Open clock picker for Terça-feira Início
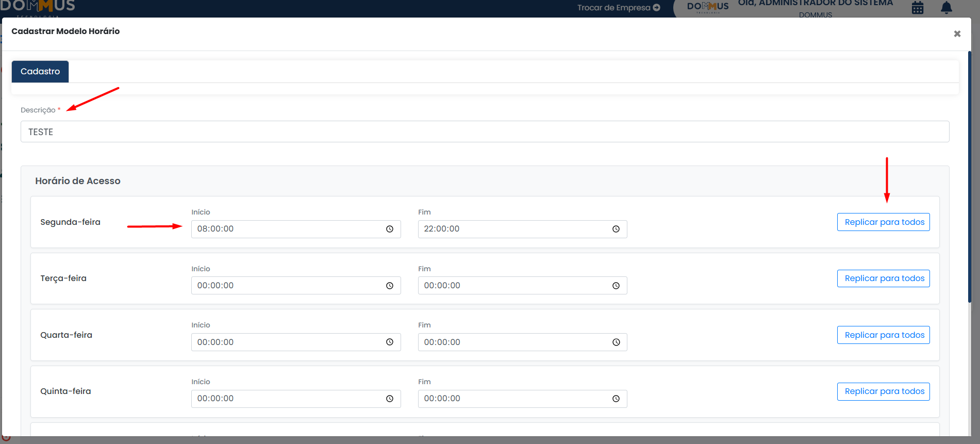This screenshot has width=980, height=444. pyautogui.click(x=390, y=286)
